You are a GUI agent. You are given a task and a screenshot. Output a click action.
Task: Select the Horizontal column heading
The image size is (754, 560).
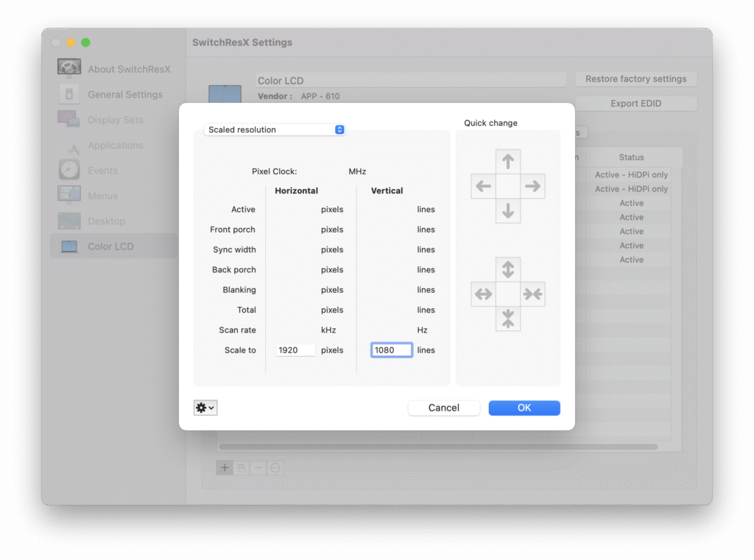[296, 191]
